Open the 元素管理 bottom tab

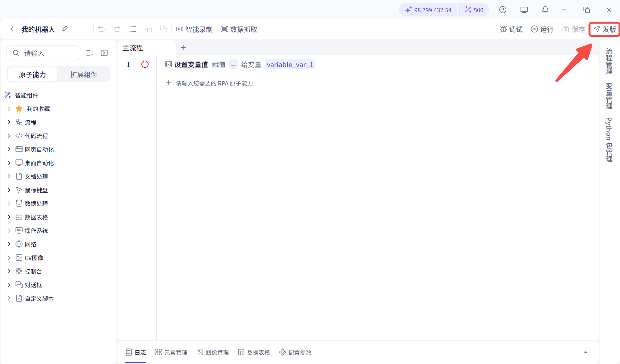coord(171,352)
